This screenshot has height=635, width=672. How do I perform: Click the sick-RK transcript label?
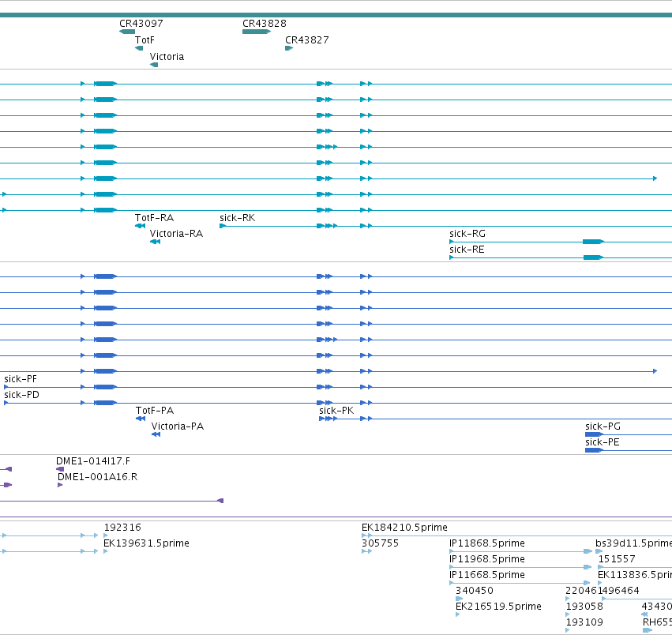(x=238, y=218)
